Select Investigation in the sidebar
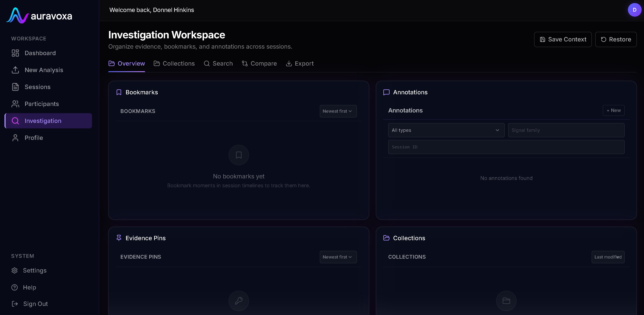644x315 pixels. [x=48, y=121]
